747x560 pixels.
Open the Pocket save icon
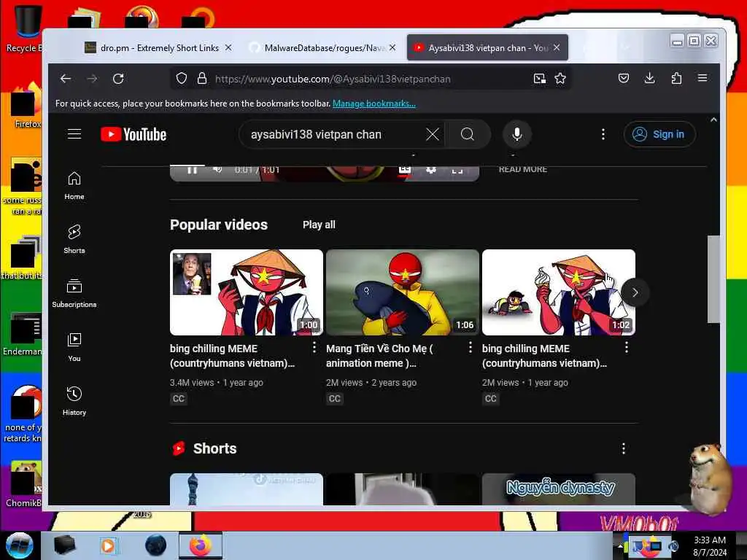624,78
